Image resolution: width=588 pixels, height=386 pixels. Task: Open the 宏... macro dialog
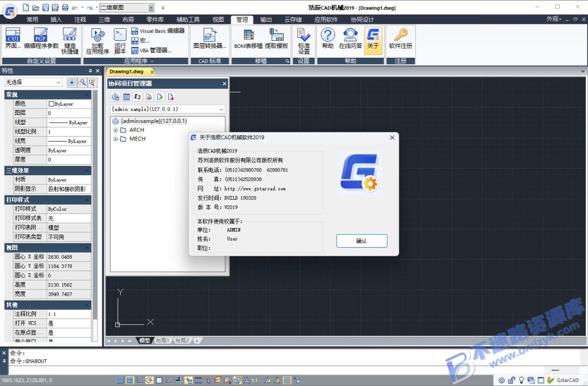pyautogui.click(x=140, y=40)
